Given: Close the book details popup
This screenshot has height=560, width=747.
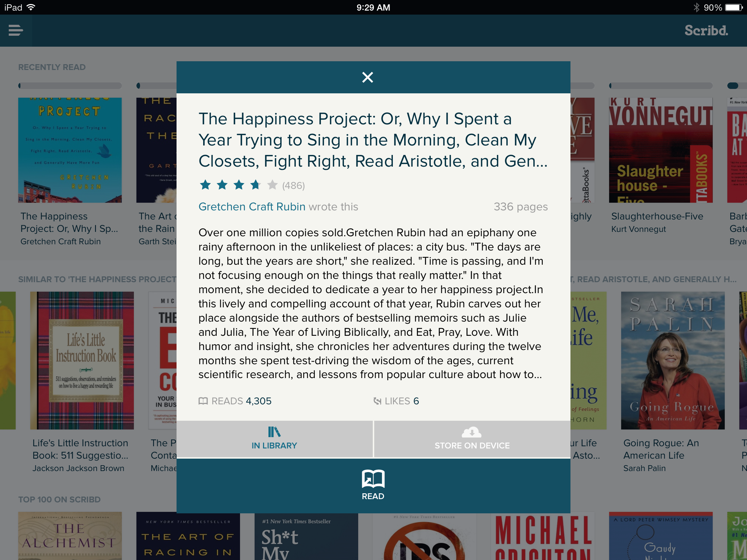Looking at the screenshot, I should [x=367, y=77].
